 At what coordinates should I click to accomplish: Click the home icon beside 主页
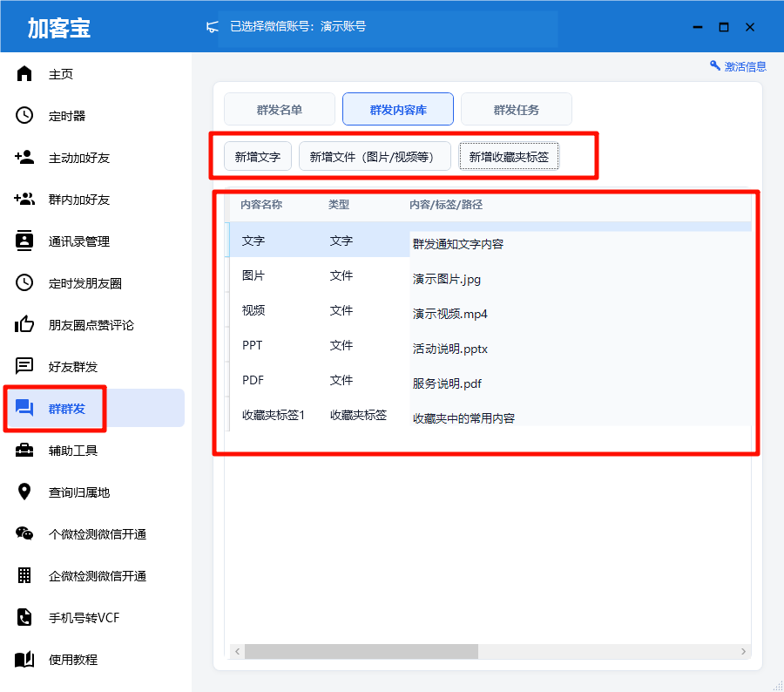click(x=24, y=73)
